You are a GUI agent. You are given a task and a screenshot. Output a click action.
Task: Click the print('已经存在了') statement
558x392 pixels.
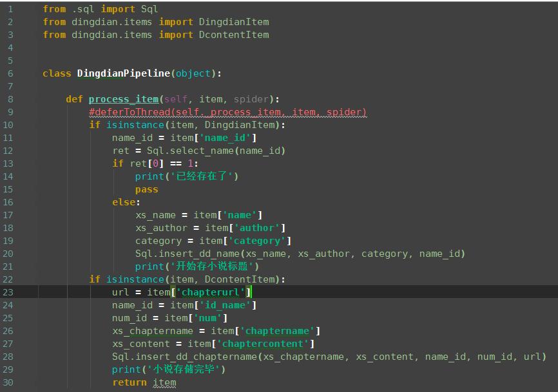[186, 176]
